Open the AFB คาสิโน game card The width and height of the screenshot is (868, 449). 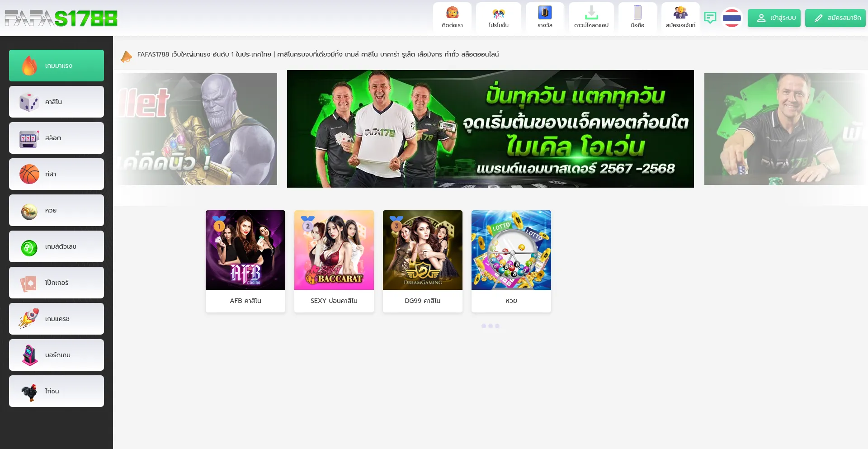245,261
